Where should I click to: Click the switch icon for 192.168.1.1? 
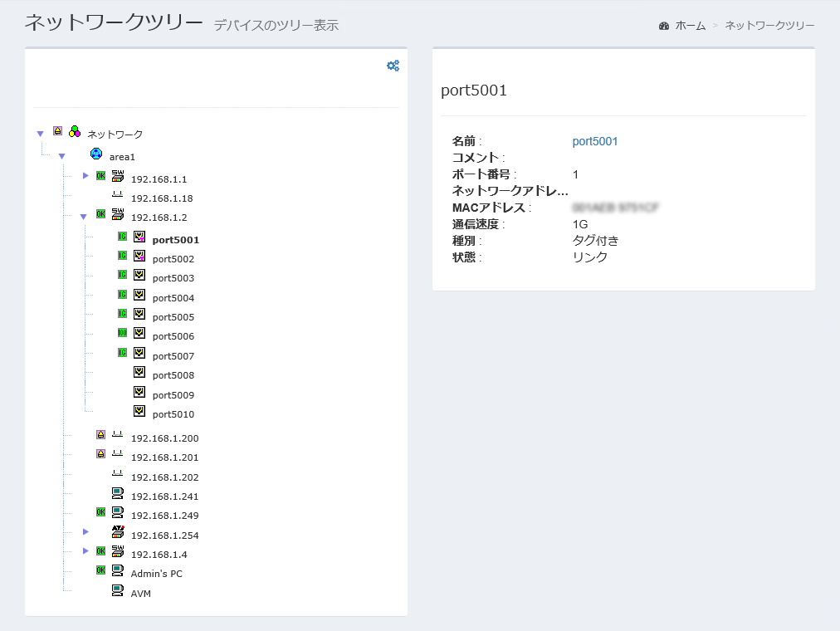click(x=118, y=176)
